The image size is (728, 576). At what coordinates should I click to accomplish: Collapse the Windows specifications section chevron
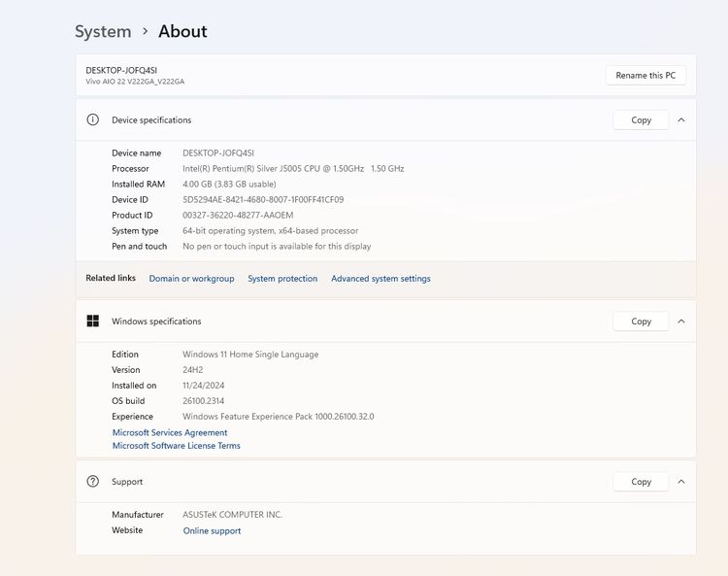(681, 322)
